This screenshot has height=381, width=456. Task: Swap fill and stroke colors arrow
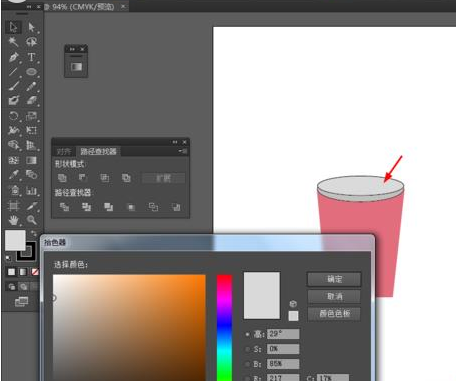point(33,233)
